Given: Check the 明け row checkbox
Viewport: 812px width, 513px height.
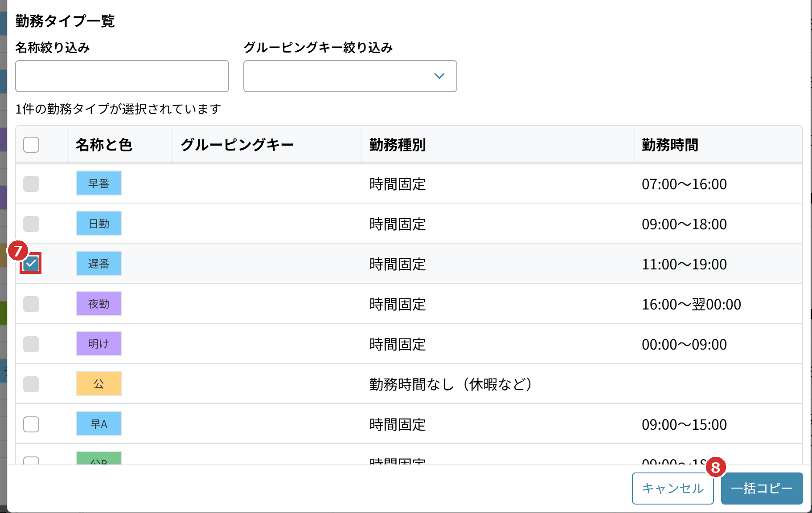Looking at the screenshot, I should click(x=31, y=344).
